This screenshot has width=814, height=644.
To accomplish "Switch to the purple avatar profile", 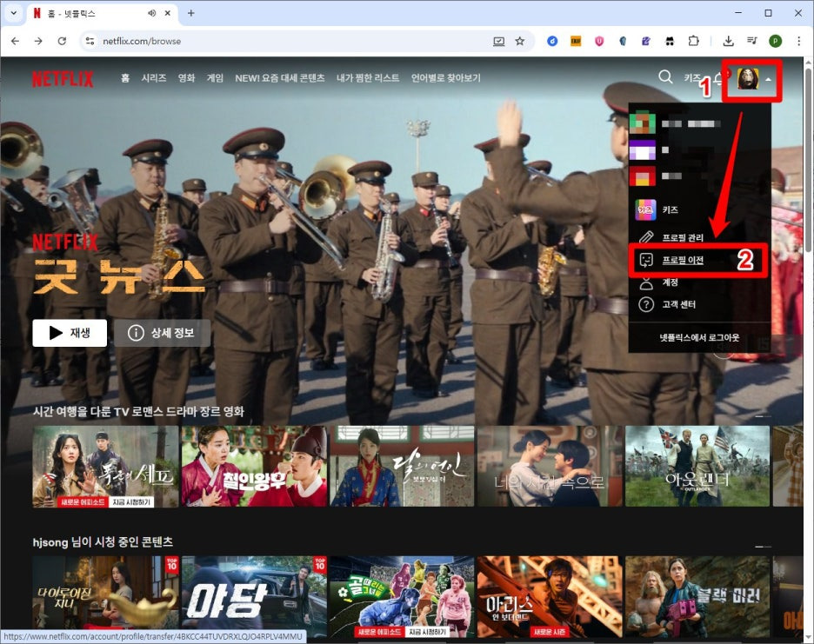I will (x=642, y=150).
